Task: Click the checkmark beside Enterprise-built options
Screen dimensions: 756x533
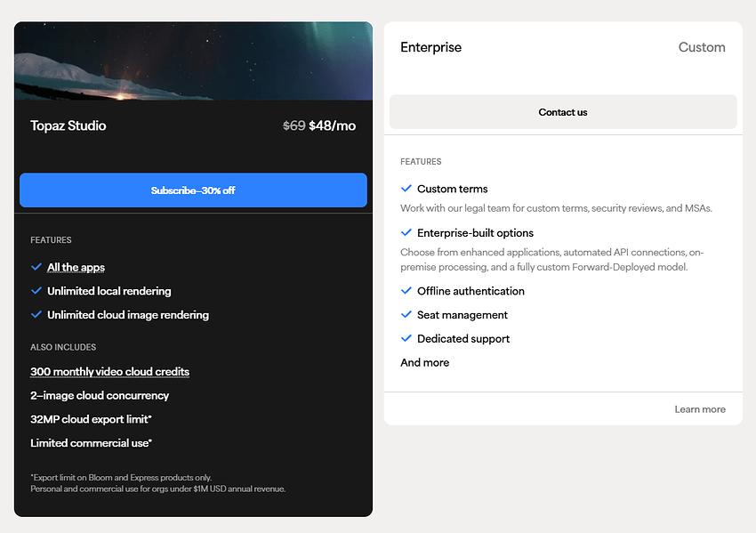Action: coord(406,232)
